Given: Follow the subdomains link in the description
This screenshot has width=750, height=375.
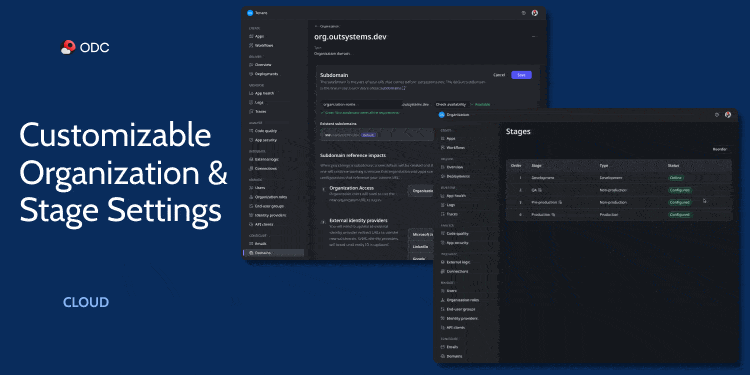Looking at the screenshot, I should pos(393,88).
